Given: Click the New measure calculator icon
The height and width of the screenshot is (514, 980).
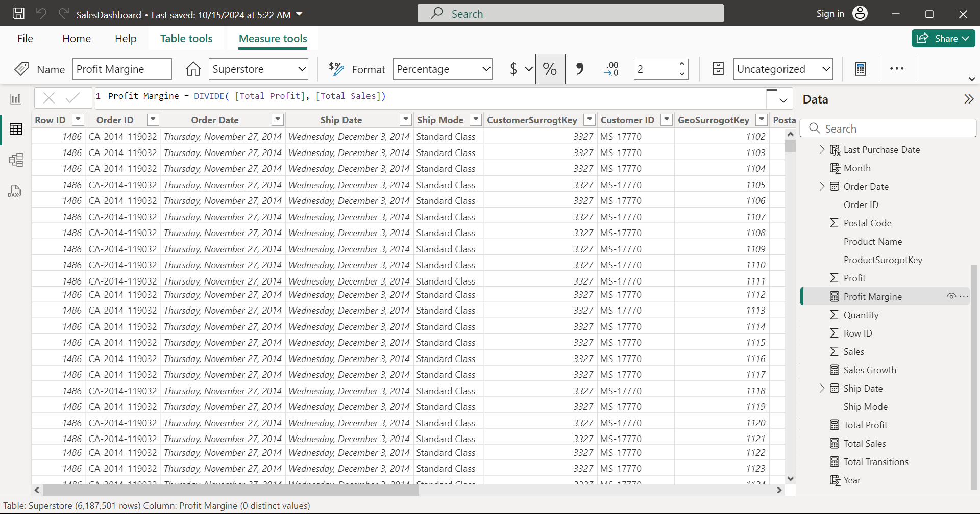Looking at the screenshot, I should point(861,69).
